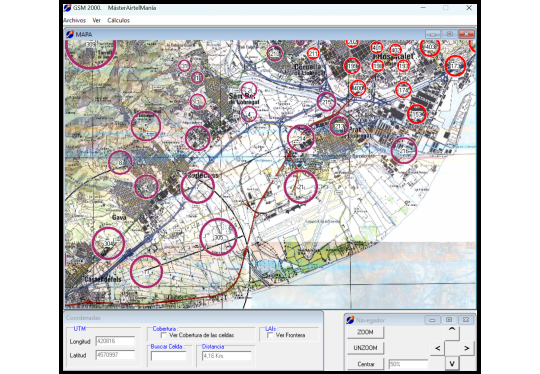
Task: Pan map left with the < arrow
Action: pos(438,348)
